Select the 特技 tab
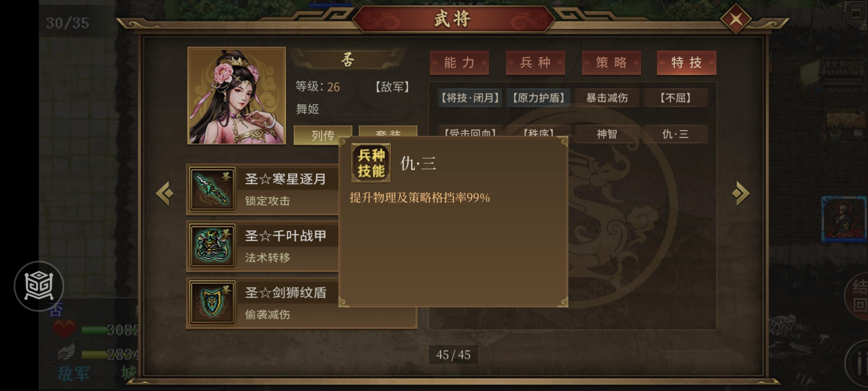The image size is (868, 391). pyautogui.click(x=686, y=63)
